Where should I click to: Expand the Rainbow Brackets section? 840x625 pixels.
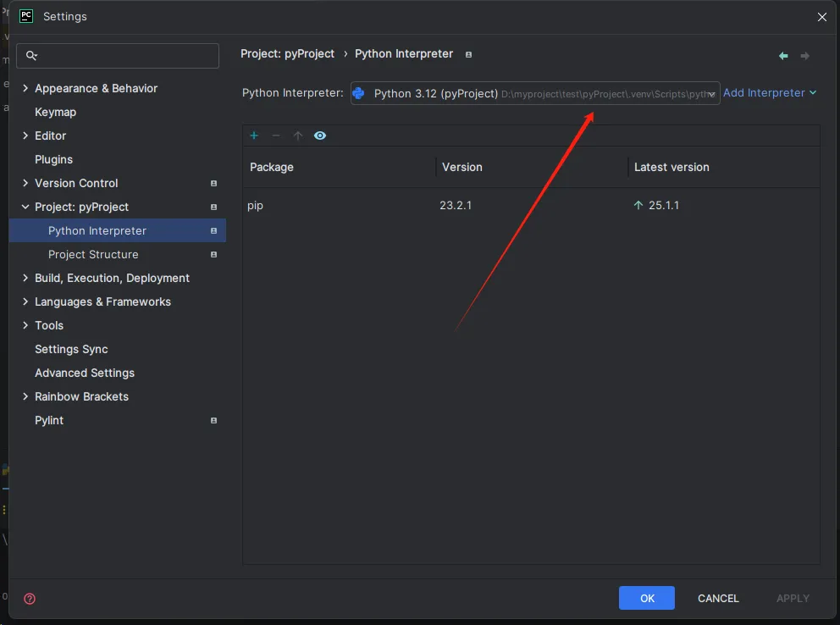tap(25, 396)
